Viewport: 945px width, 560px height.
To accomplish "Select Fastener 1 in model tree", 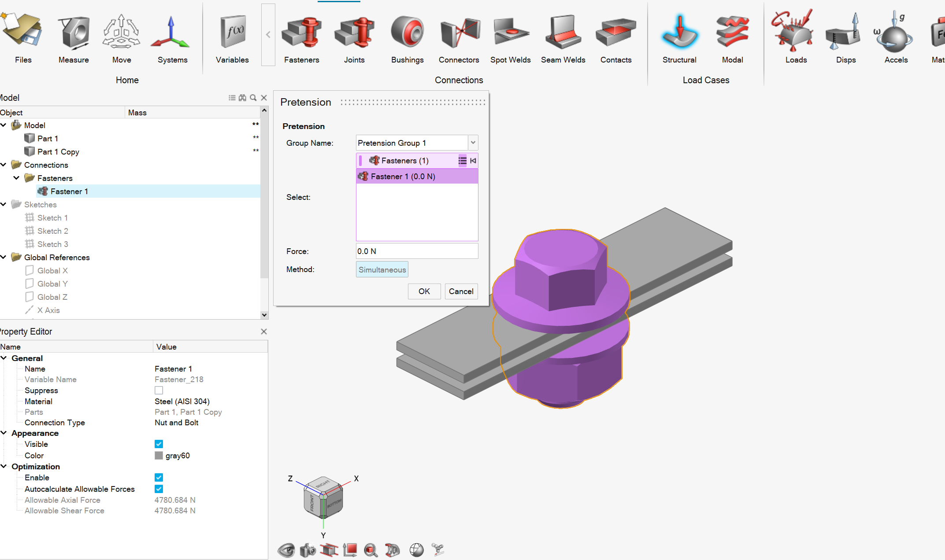I will 69,192.
